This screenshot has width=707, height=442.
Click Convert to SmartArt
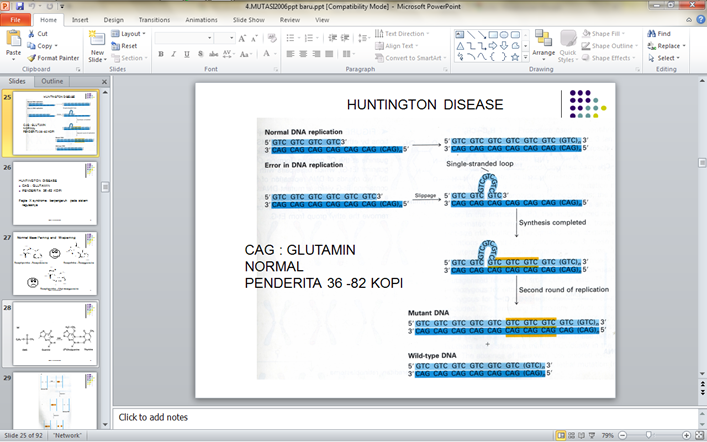click(410, 58)
